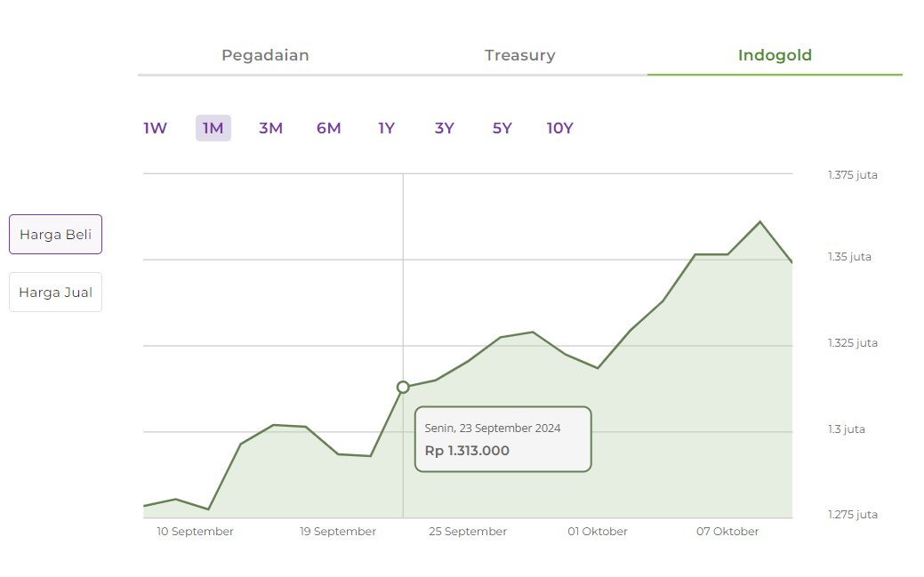
Task: Open the Treasury tab
Action: pos(519,55)
